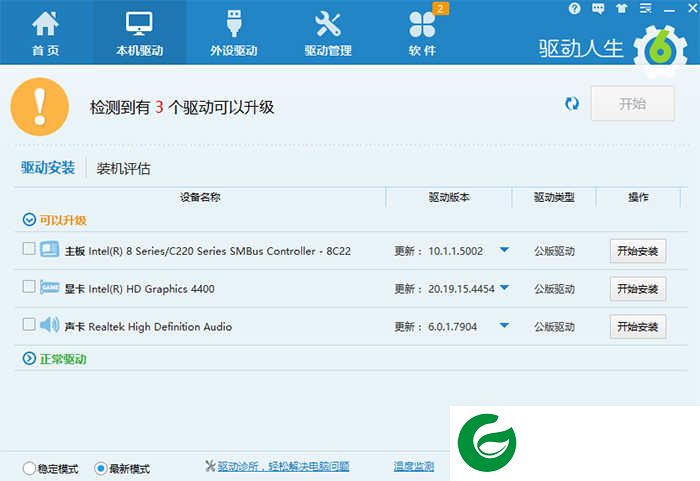Check the SMBus Controller driver checkbox
Image resolution: width=700 pixels, height=481 pixels.
tap(29, 248)
